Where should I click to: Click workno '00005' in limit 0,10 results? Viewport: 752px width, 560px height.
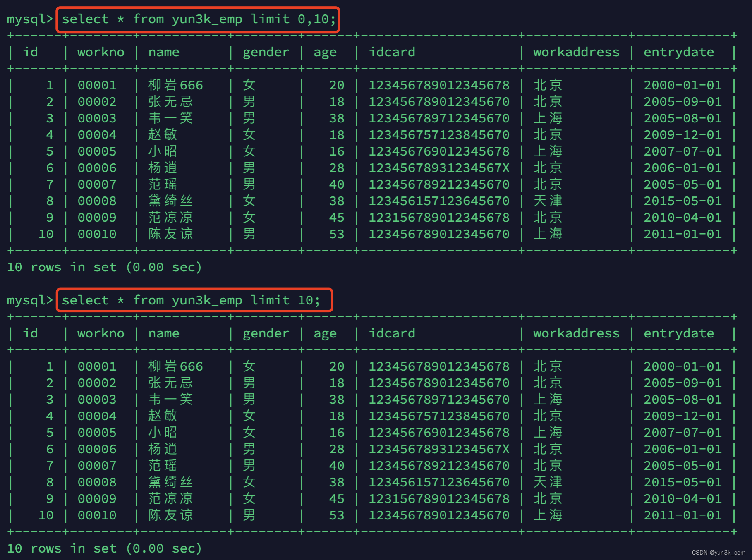(97, 151)
